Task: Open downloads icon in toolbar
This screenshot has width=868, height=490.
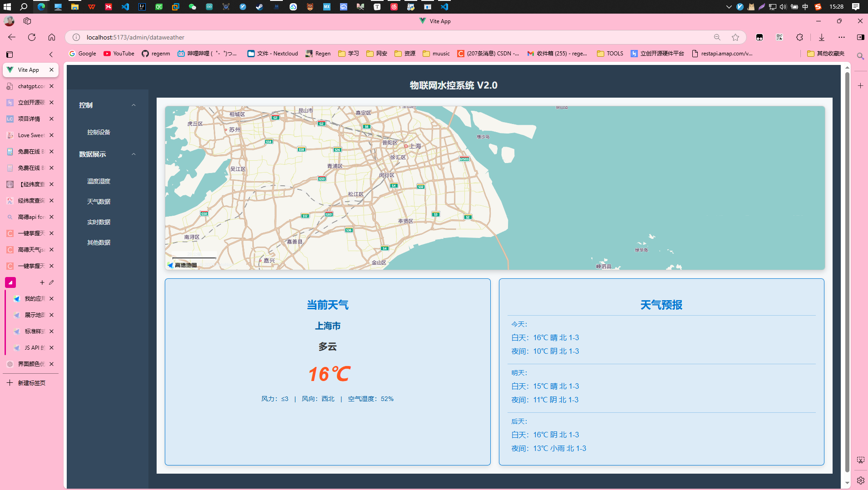Action: coord(822,37)
